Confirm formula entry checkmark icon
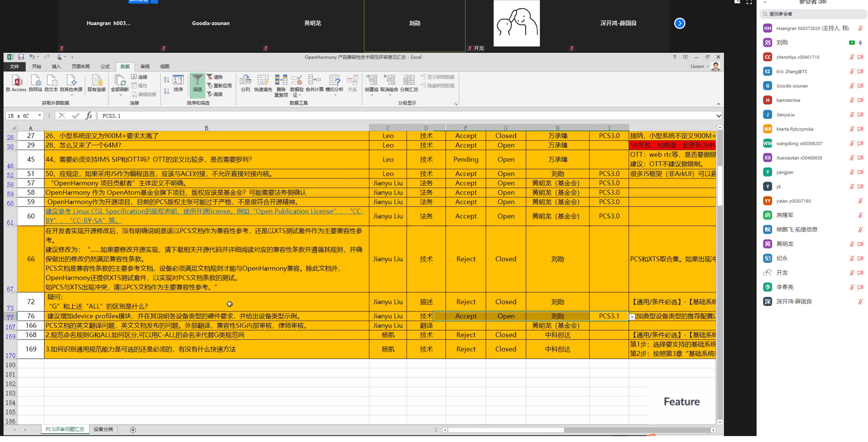This screenshot has width=868, height=442. coord(75,116)
